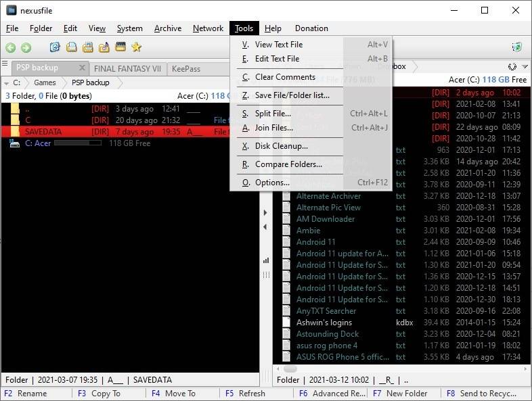Open the Edit menu

point(70,28)
